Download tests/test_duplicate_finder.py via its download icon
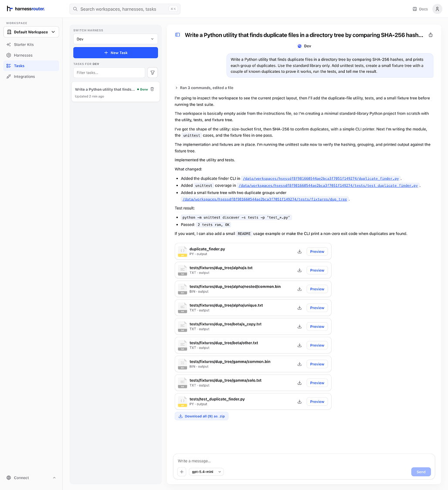Viewport: 448px width, 490px height. point(299,402)
